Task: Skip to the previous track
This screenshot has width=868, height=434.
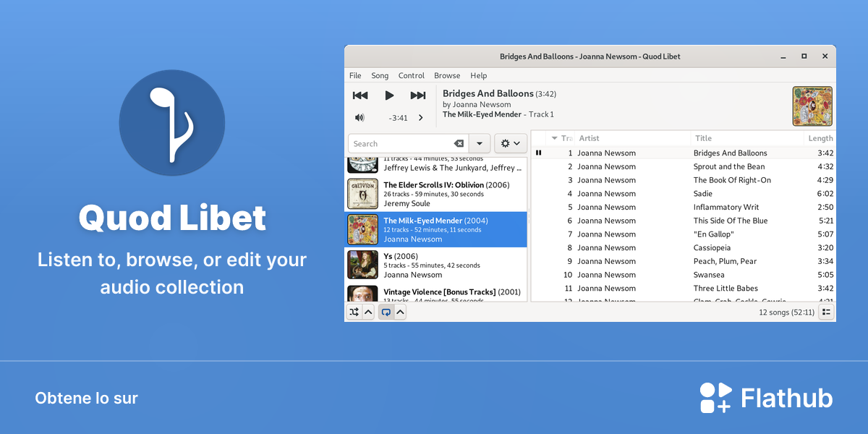Action: click(360, 95)
